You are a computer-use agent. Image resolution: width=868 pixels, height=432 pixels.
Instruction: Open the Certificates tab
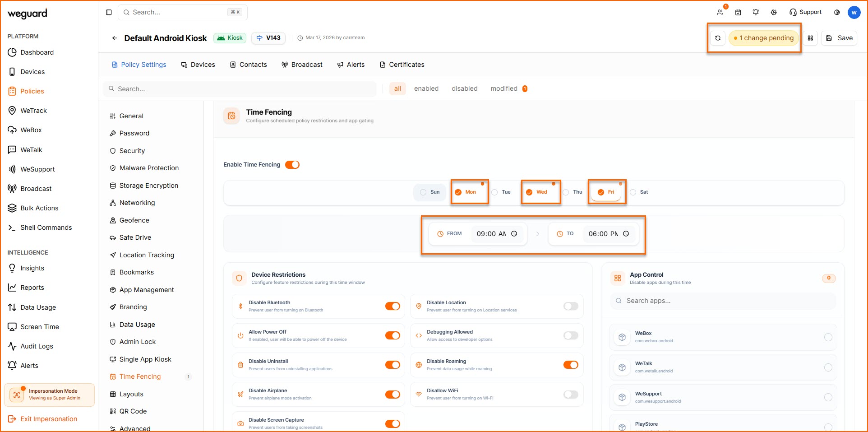[402, 65]
